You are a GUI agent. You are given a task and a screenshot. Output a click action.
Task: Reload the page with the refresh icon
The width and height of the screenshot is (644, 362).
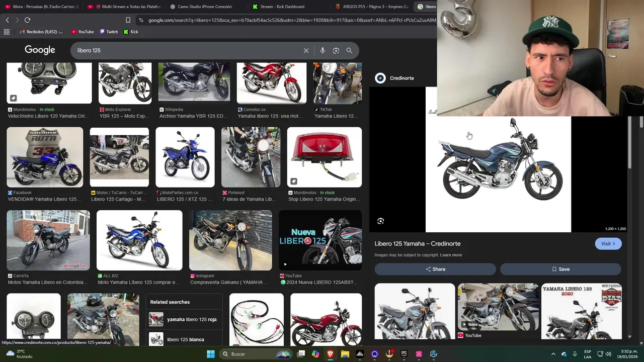coord(27,20)
